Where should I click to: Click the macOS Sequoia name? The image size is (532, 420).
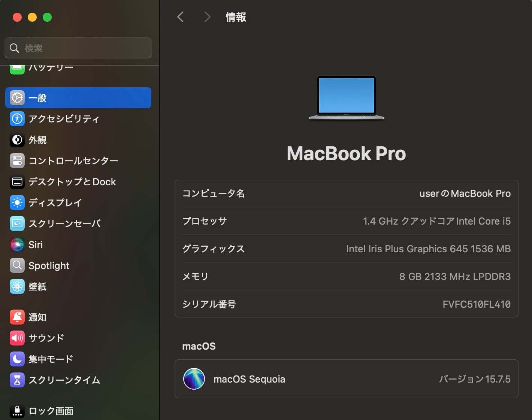click(249, 379)
